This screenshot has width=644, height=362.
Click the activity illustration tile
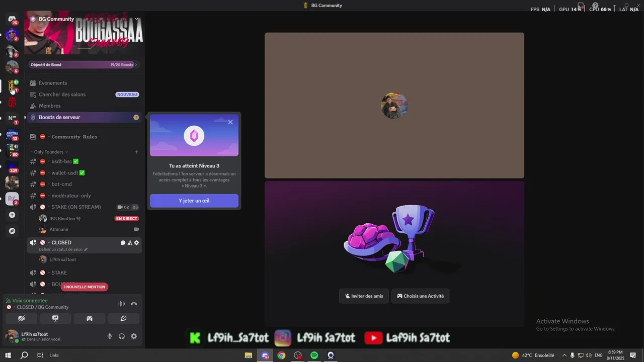click(x=394, y=254)
